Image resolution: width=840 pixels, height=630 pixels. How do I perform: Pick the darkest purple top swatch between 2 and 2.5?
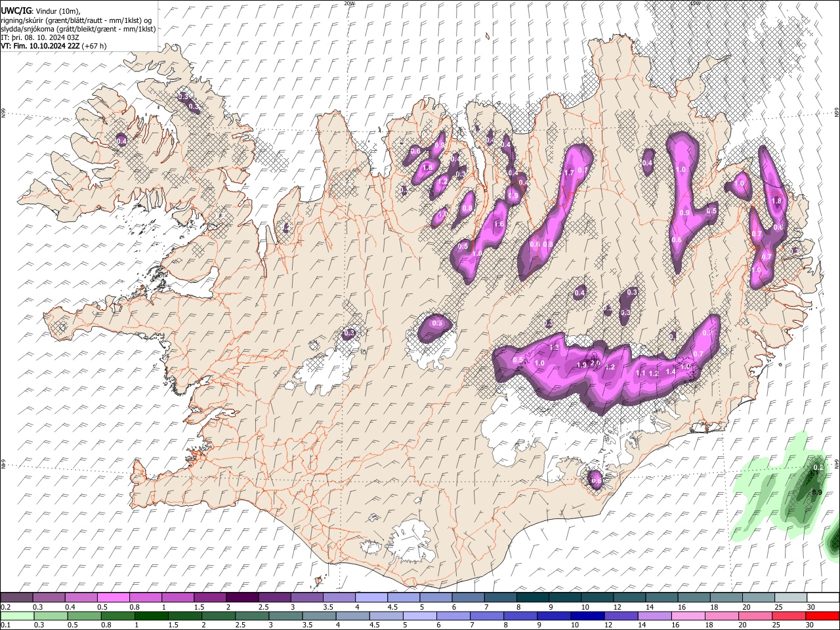pos(241,598)
